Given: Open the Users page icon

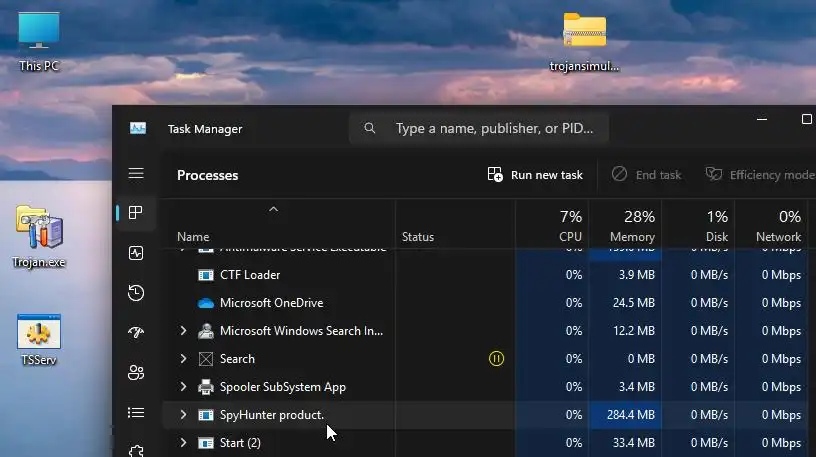Looking at the screenshot, I should pyautogui.click(x=136, y=373).
